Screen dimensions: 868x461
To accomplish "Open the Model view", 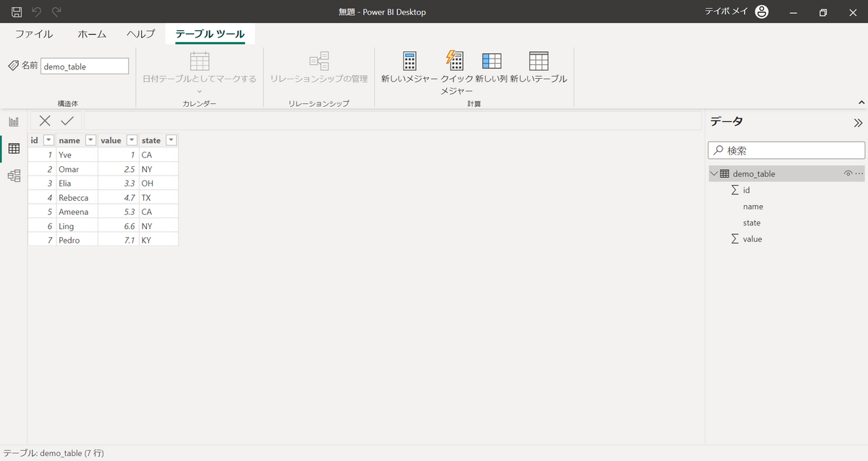I will (x=13, y=176).
